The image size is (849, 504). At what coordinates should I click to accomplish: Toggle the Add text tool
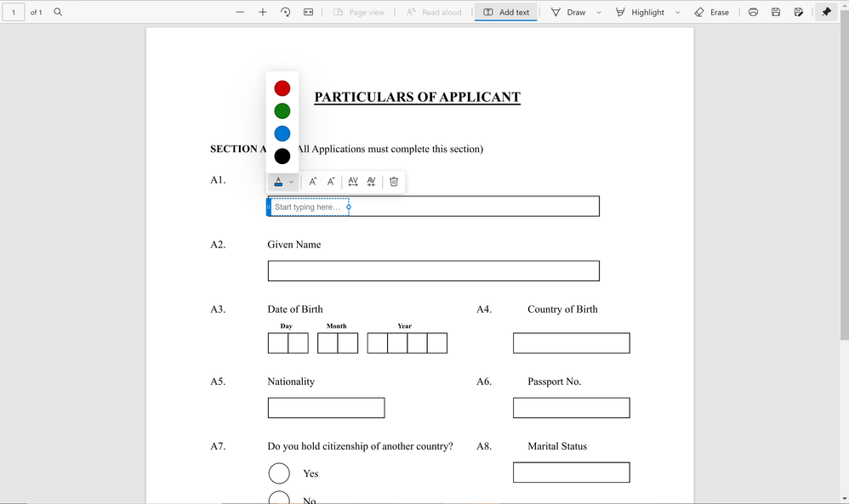pos(505,12)
